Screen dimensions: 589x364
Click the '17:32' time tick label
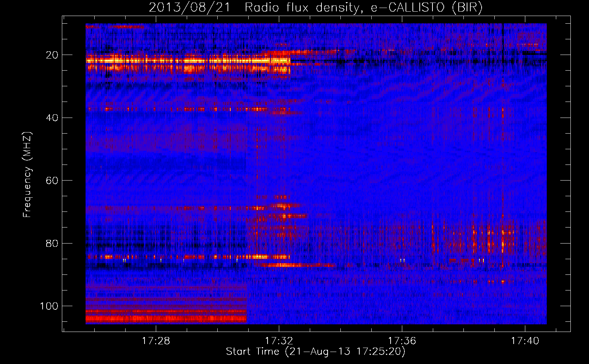coord(279,341)
